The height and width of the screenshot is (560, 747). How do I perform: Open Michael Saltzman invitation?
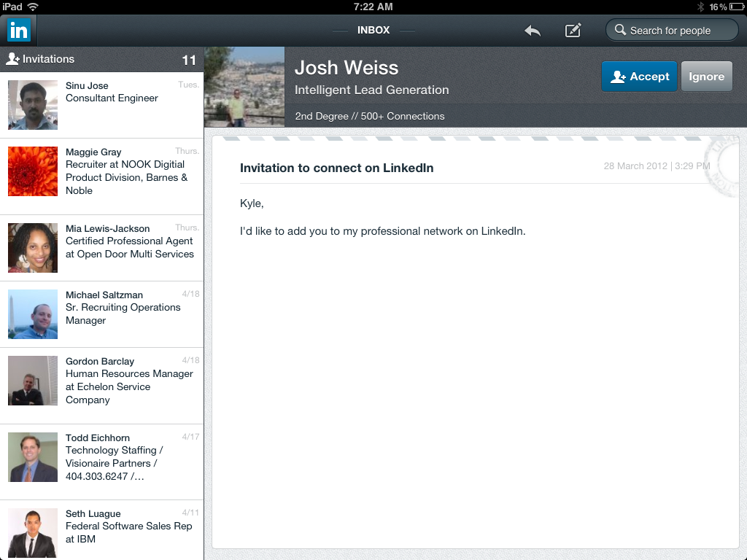click(102, 314)
